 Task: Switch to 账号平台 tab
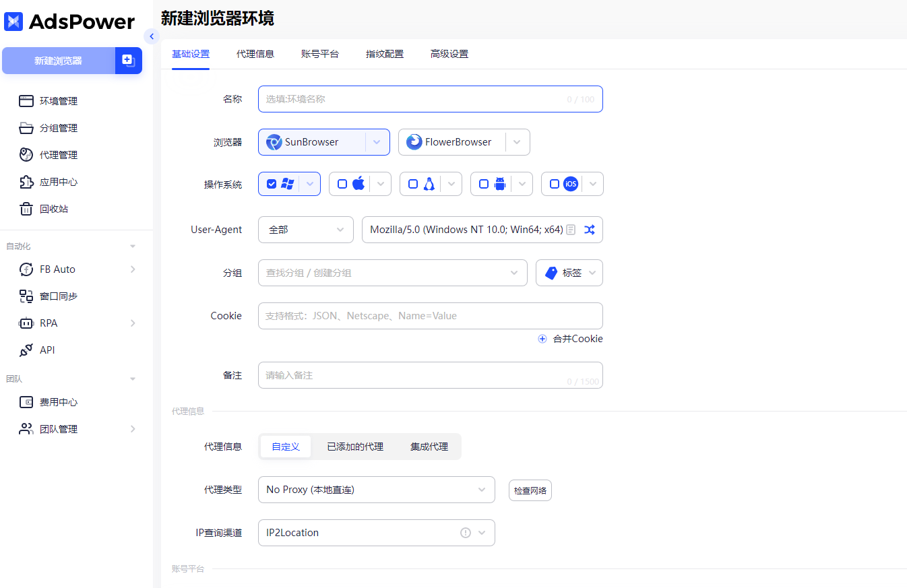[x=320, y=54]
